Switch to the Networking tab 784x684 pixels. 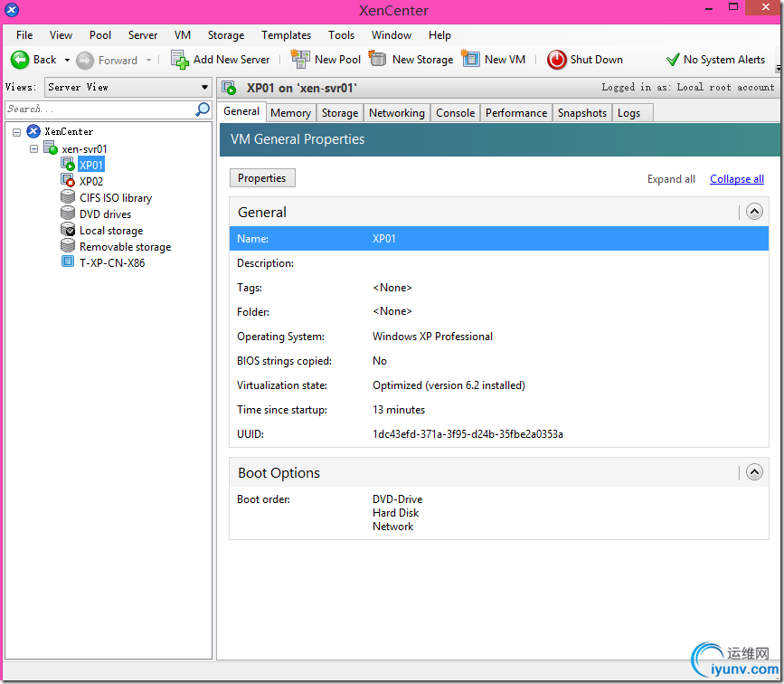tap(396, 112)
